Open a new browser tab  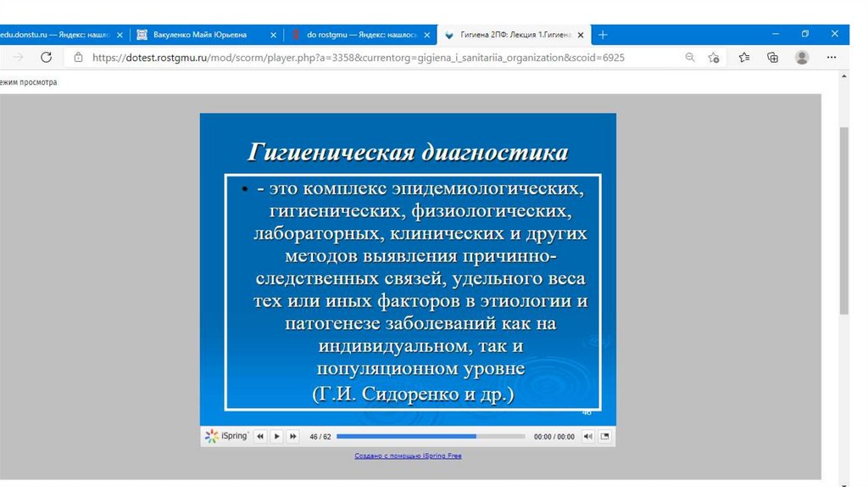[603, 35]
